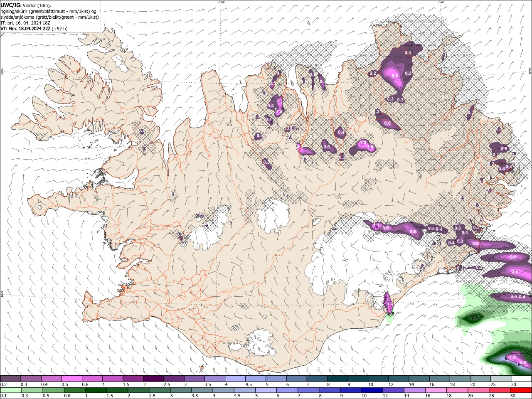The image size is (532, 399).
Task: Choose the 0.4 orchid swatch in snow legend
Action: 51,379
